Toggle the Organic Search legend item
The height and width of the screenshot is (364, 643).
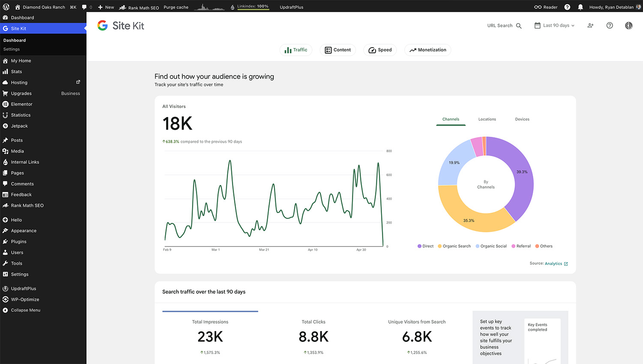[x=454, y=246]
